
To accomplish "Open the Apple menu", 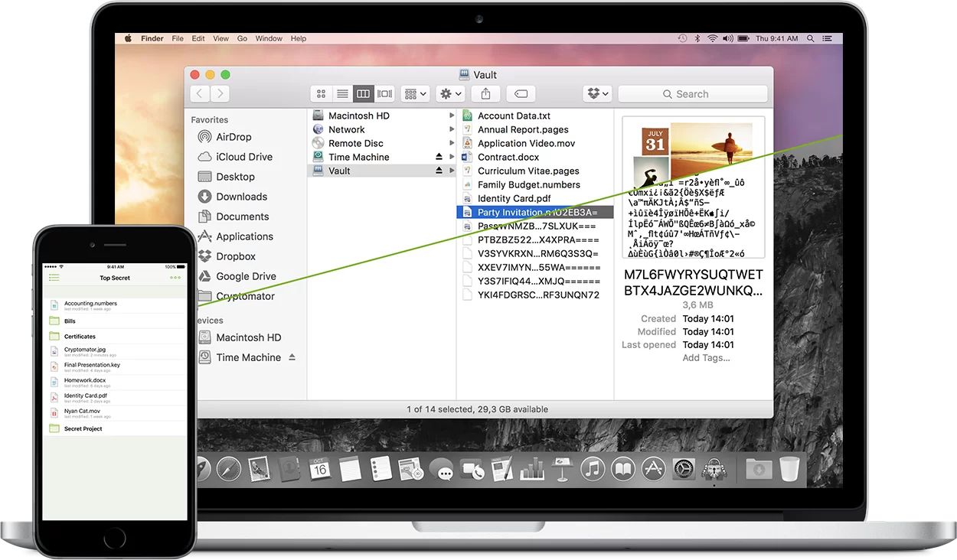I will [x=128, y=38].
